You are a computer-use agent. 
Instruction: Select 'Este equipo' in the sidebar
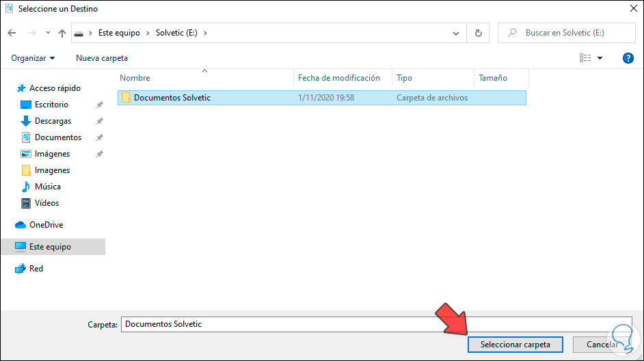[53, 247]
